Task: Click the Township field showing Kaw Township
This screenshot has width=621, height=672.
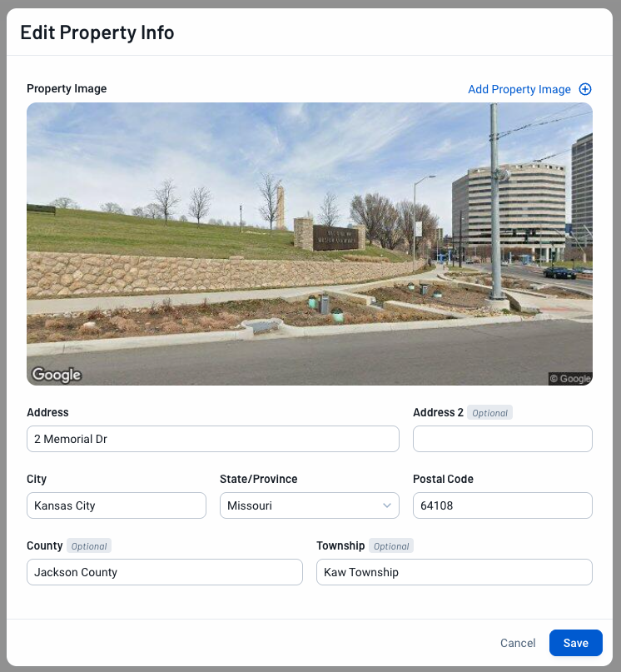Action: coord(455,572)
